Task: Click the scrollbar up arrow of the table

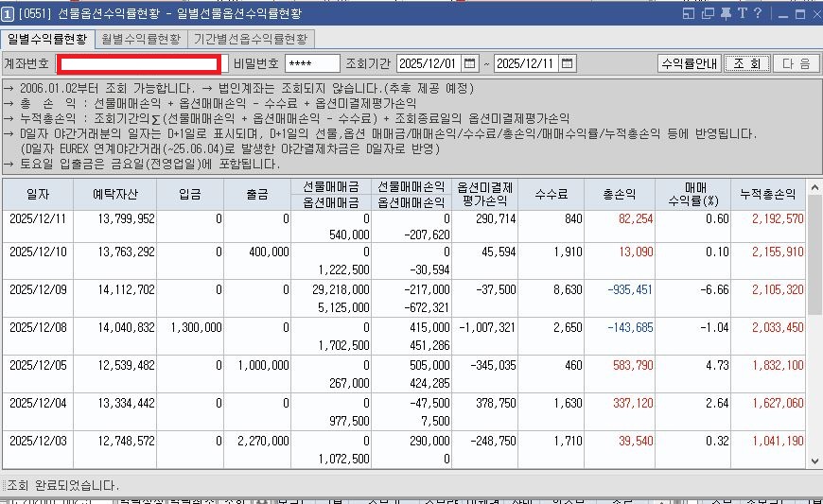Action: click(814, 187)
